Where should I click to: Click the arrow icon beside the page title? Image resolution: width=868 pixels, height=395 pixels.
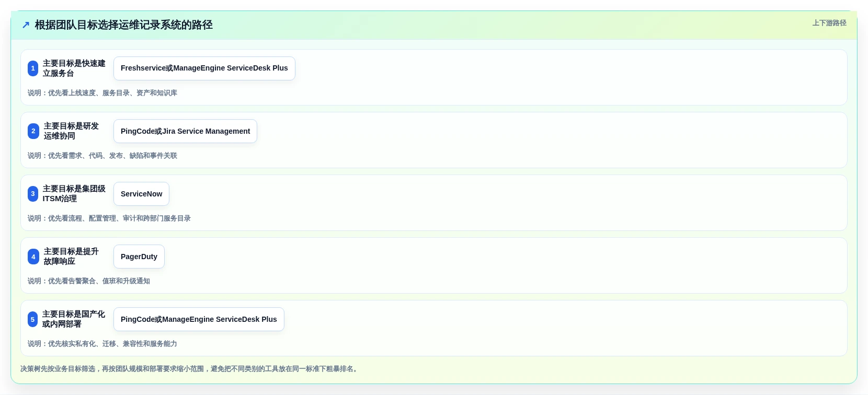[x=26, y=25]
